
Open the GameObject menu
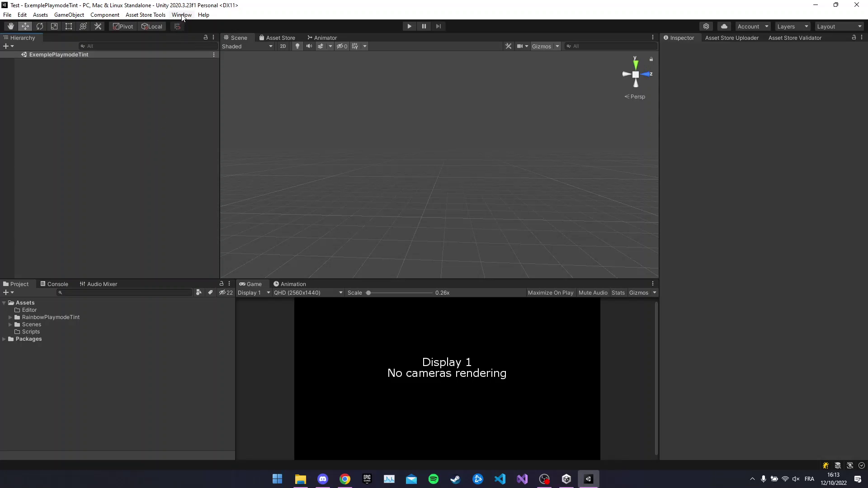69,15
